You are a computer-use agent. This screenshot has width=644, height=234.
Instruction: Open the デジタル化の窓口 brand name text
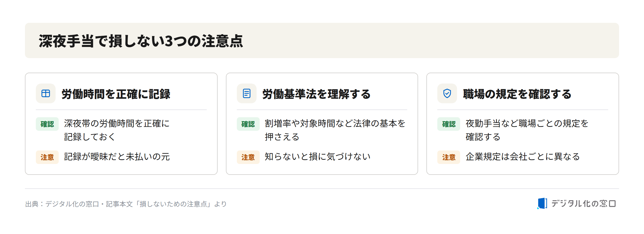[584, 204]
